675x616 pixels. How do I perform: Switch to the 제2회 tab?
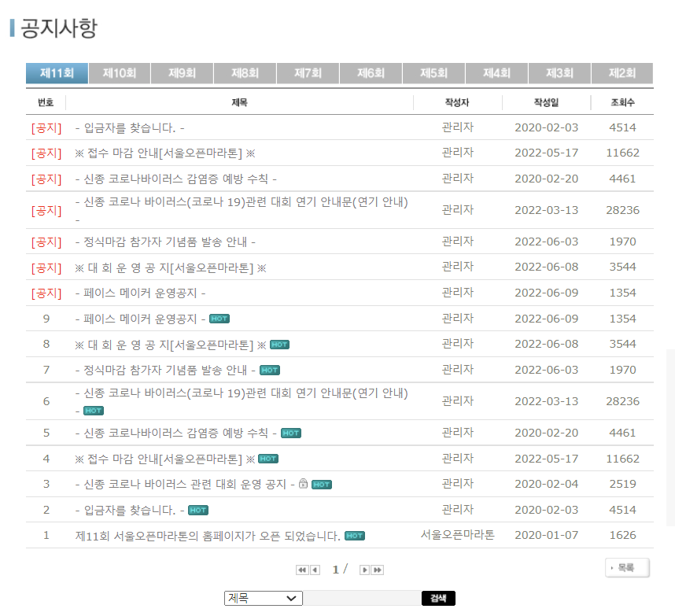click(x=622, y=72)
